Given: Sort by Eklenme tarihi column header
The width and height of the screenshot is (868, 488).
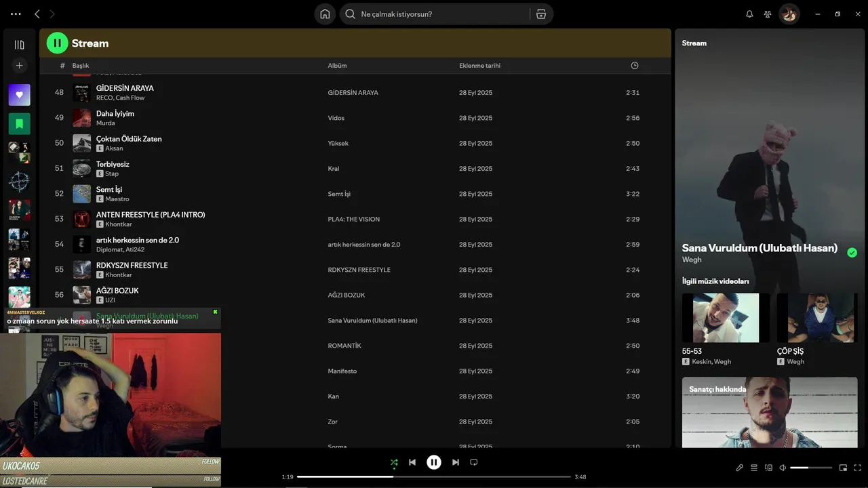Looking at the screenshot, I should pos(479,66).
